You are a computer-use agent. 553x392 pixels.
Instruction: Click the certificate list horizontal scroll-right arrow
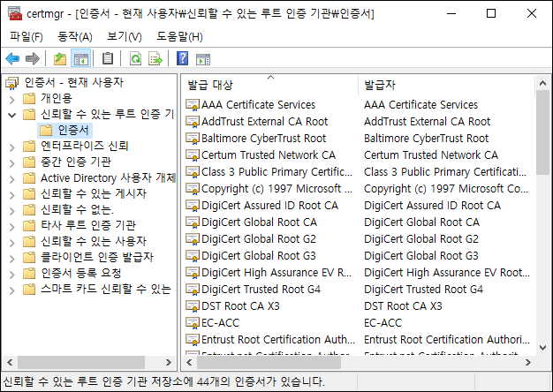pyautogui.click(x=528, y=362)
